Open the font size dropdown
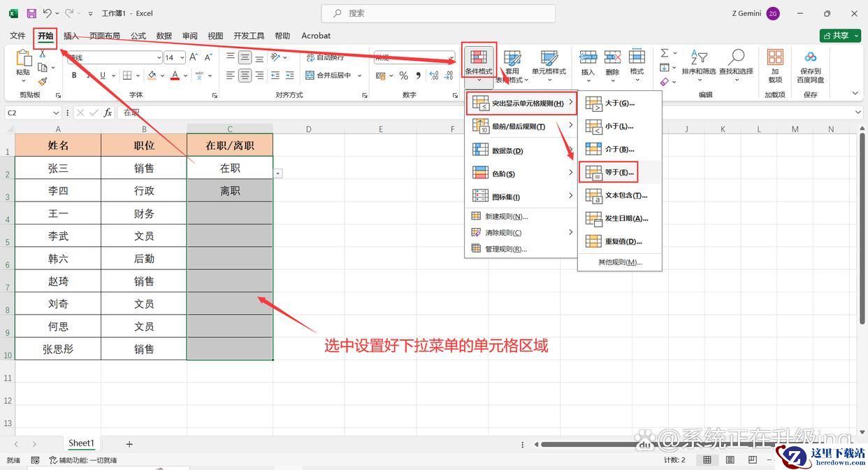This screenshot has height=470, width=868. [182, 58]
